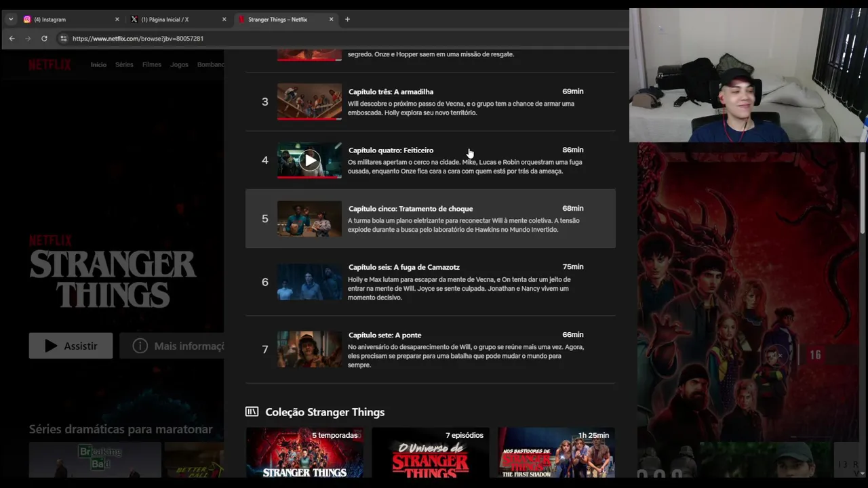
Task: Click the 75min duration of episode 6
Action: click(x=572, y=267)
